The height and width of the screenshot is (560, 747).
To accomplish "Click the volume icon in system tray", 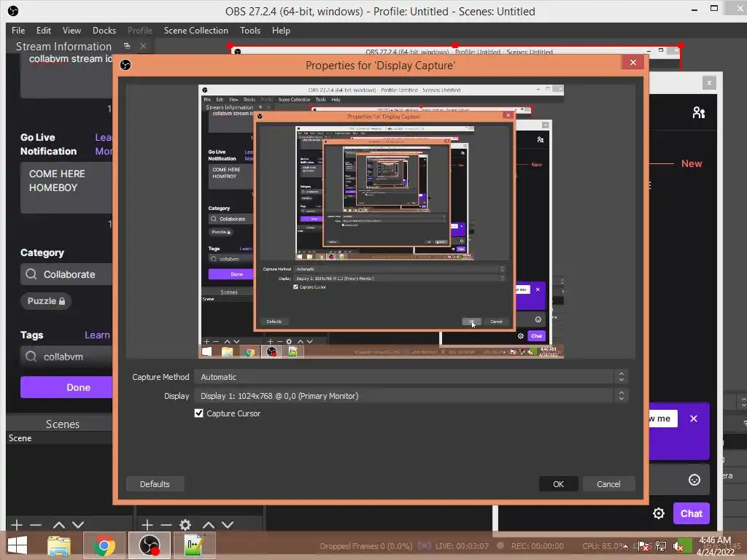I will [676, 546].
